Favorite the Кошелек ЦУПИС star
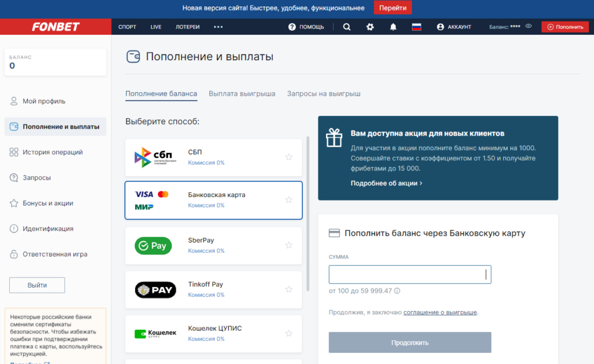The image size is (594, 364). 289,333
